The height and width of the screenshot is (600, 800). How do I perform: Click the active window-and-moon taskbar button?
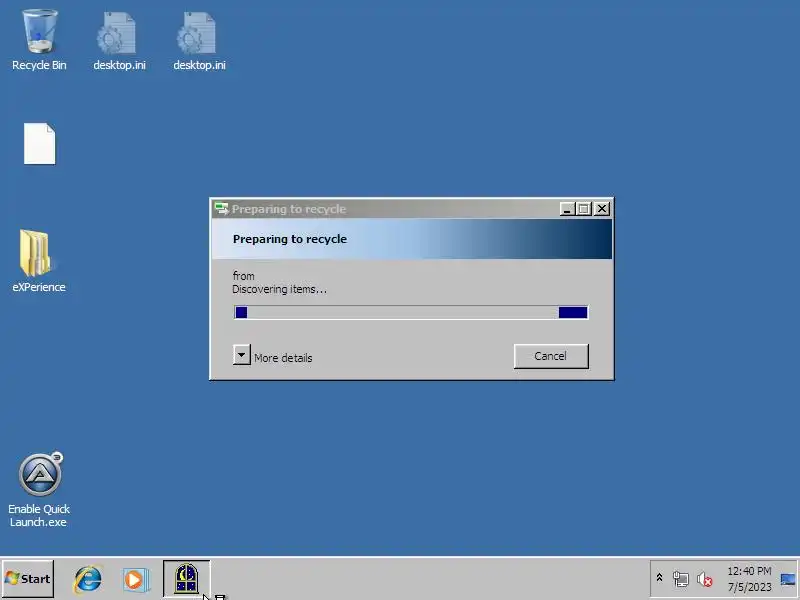click(x=186, y=579)
